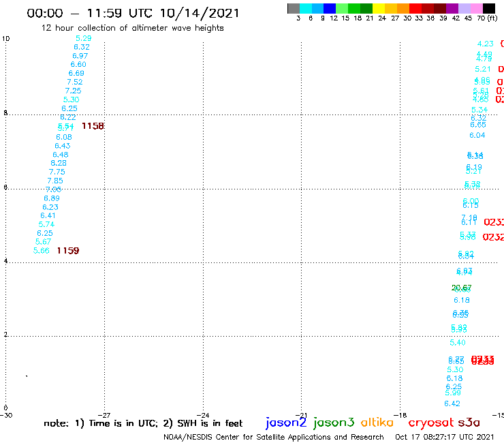Image resolution: width=504 pixels, height=443 pixels.
Task: Click the 'cryosat' satellite legend label
Action: click(x=430, y=423)
